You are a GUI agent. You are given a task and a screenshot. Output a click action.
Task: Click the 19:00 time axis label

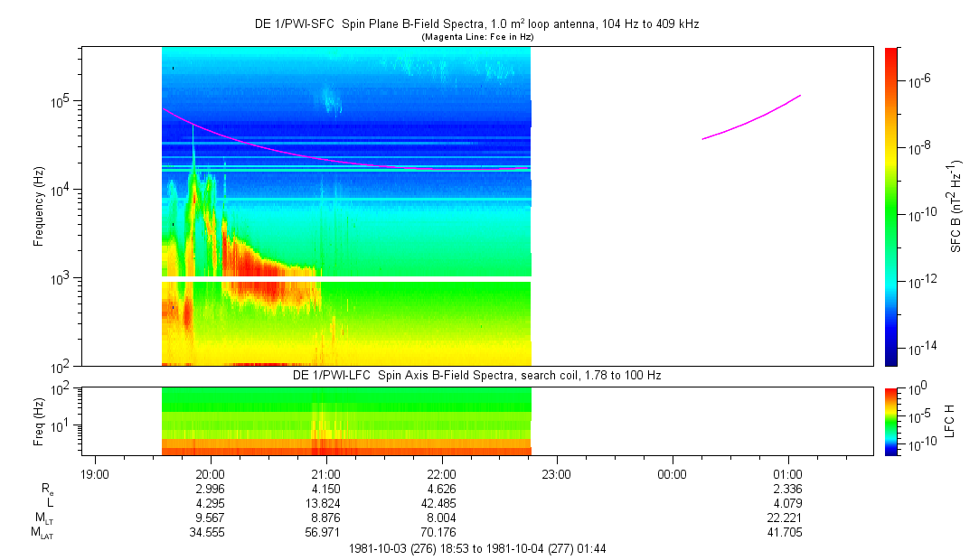pos(95,473)
